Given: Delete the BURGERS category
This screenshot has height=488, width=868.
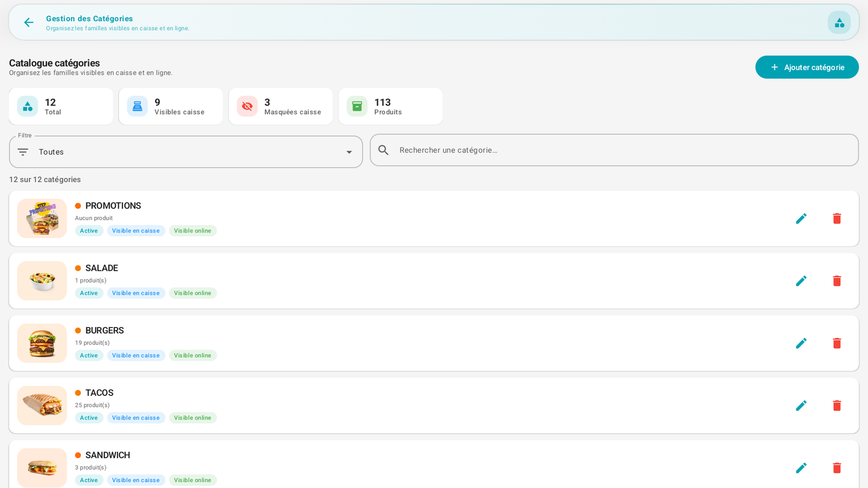Looking at the screenshot, I should click(x=837, y=343).
